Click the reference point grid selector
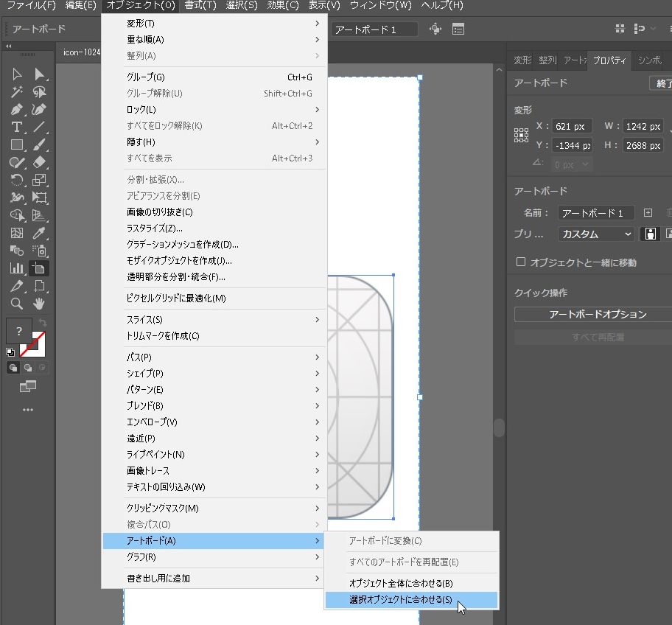Image resolution: width=672 pixels, height=625 pixels. coord(522,136)
